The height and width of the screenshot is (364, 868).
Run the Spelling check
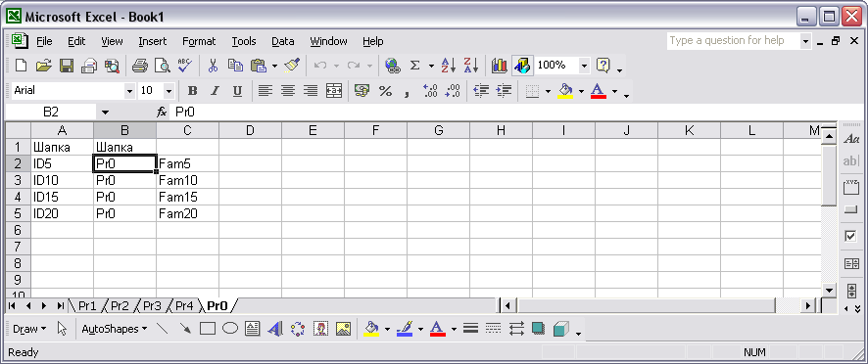click(x=184, y=66)
